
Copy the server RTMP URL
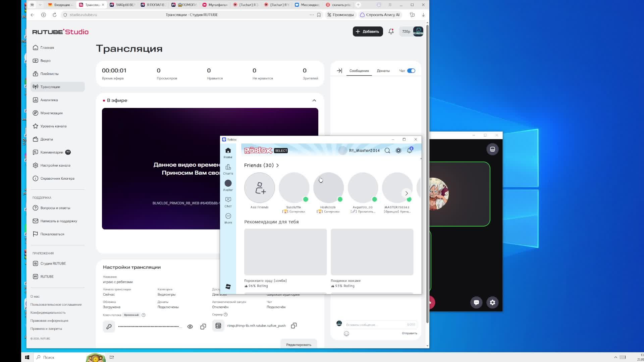click(294, 326)
